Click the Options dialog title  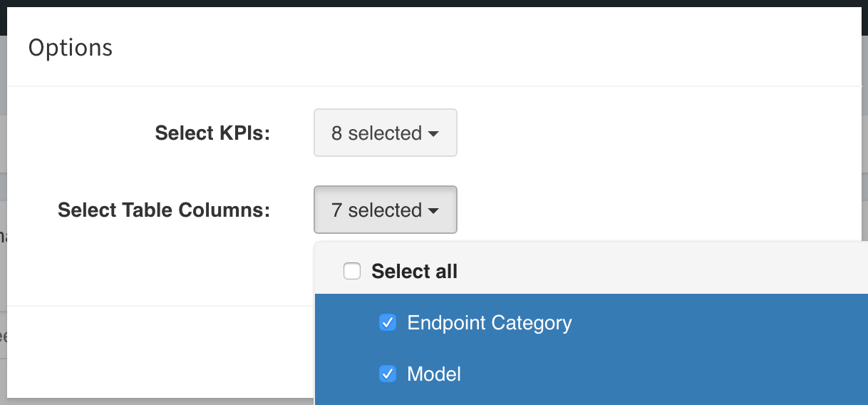pos(70,48)
